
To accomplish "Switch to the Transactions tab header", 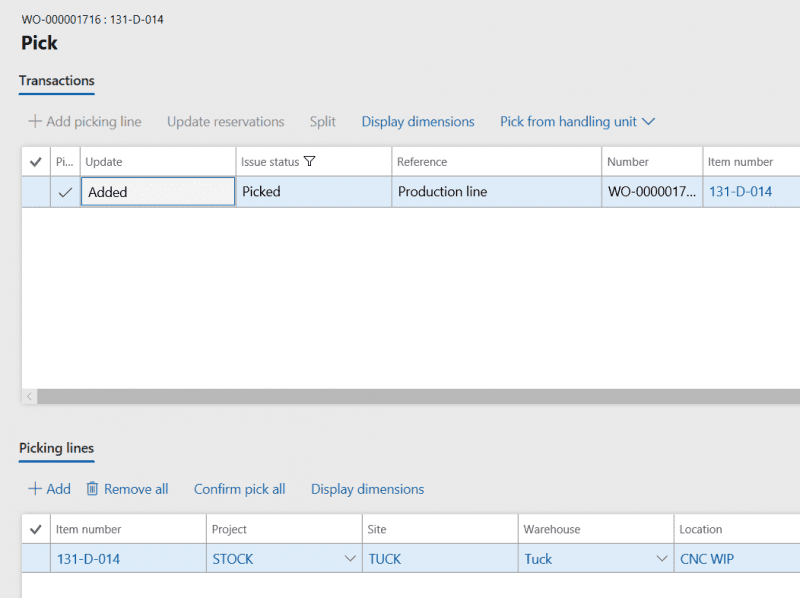I will (x=57, y=81).
